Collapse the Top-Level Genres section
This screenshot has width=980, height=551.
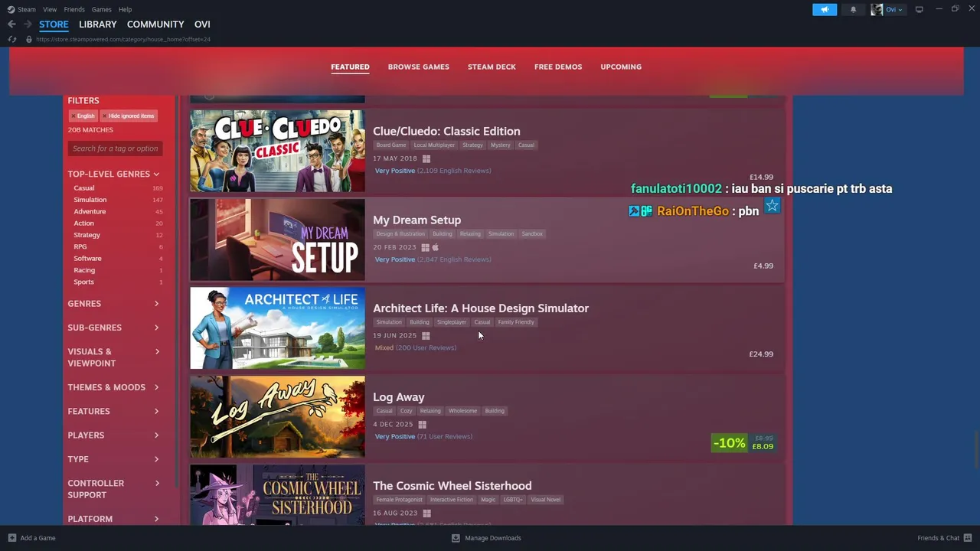pos(113,174)
